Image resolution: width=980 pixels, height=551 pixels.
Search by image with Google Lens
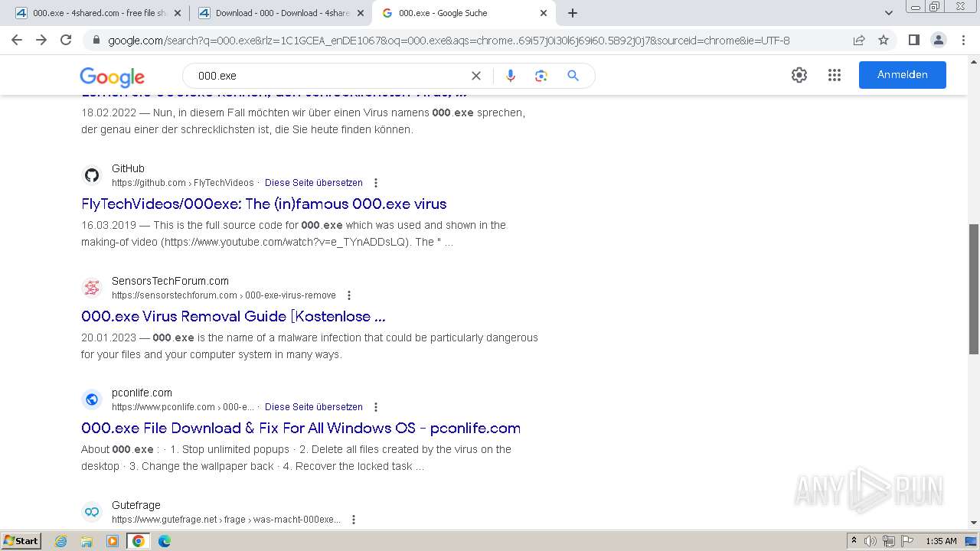[x=541, y=76]
